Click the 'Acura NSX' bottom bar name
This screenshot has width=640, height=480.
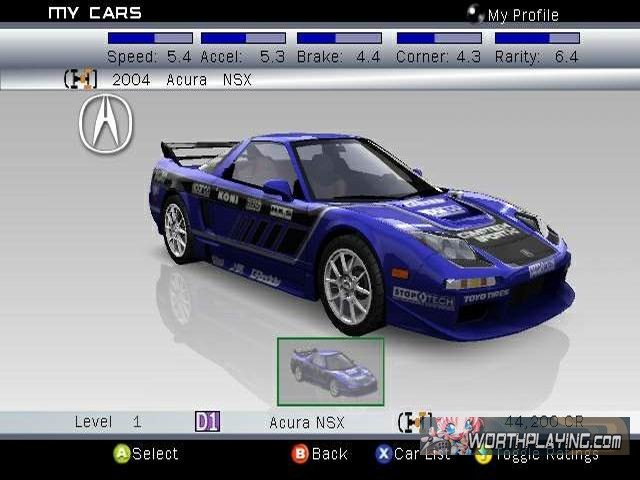[307, 422]
